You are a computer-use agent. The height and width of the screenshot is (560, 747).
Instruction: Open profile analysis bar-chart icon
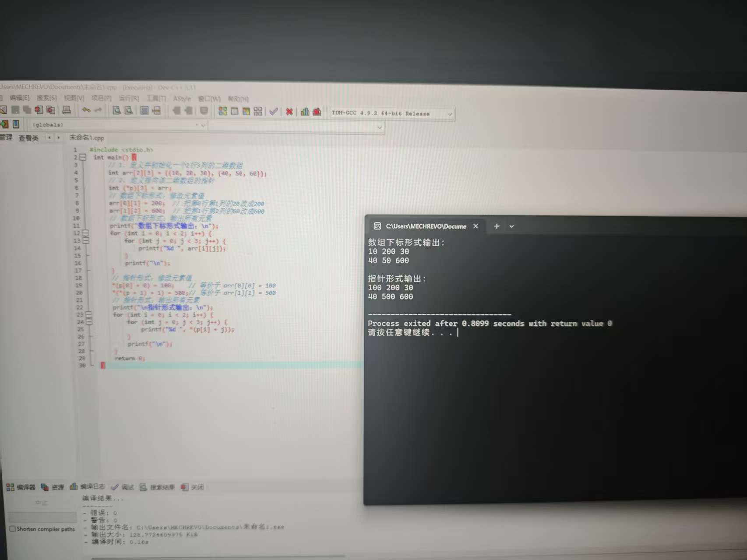click(305, 112)
